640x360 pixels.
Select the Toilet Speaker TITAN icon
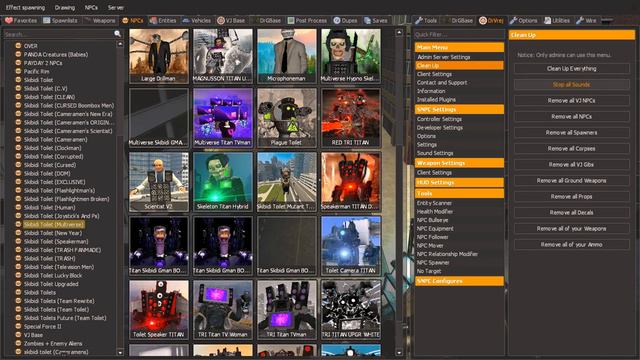(159, 310)
